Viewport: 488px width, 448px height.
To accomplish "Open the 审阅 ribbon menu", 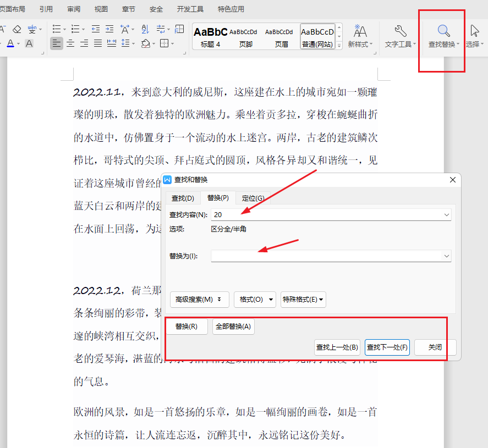I will pos(74,8).
